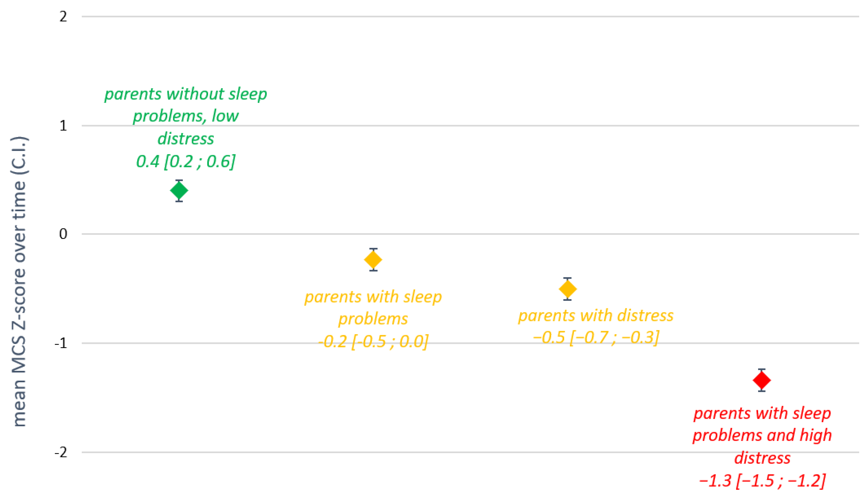Click the red diamond data marker
Screen dimensions: 868x495
pyautogui.click(x=762, y=380)
